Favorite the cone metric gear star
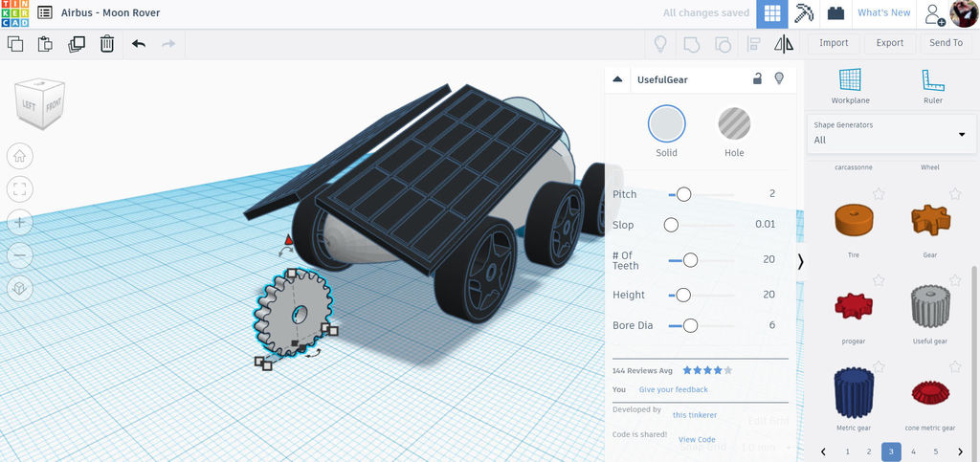The height and width of the screenshot is (462, 980). click(955, 366)
